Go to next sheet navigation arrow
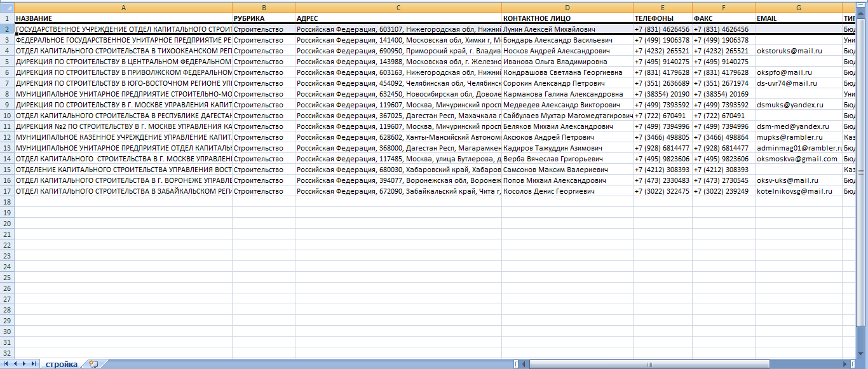Image resolution: width=868 pixels, height=369 pixels. (x=25, y=364)
